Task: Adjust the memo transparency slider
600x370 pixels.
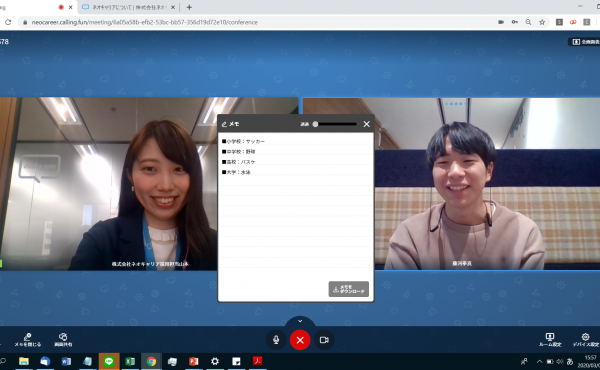Action: point(335,124)
